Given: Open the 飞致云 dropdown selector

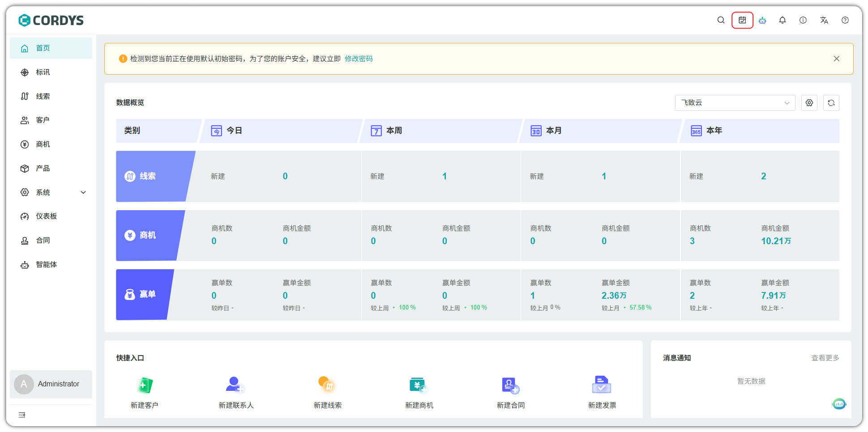Looking at the screenshot, I should point(735,102).
